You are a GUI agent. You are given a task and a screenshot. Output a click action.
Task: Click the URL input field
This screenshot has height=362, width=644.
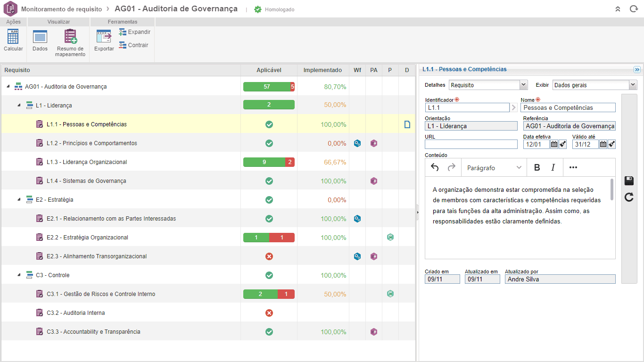[x=471, y=144]
